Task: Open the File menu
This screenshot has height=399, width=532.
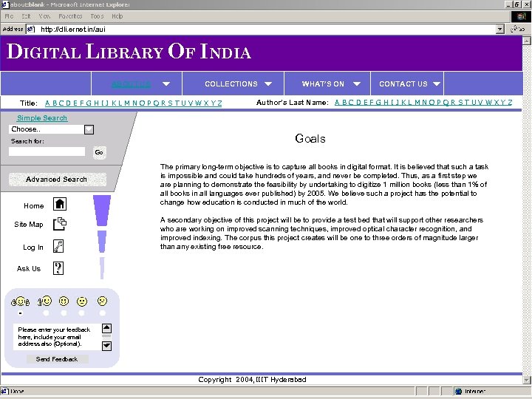Action: 9,16
